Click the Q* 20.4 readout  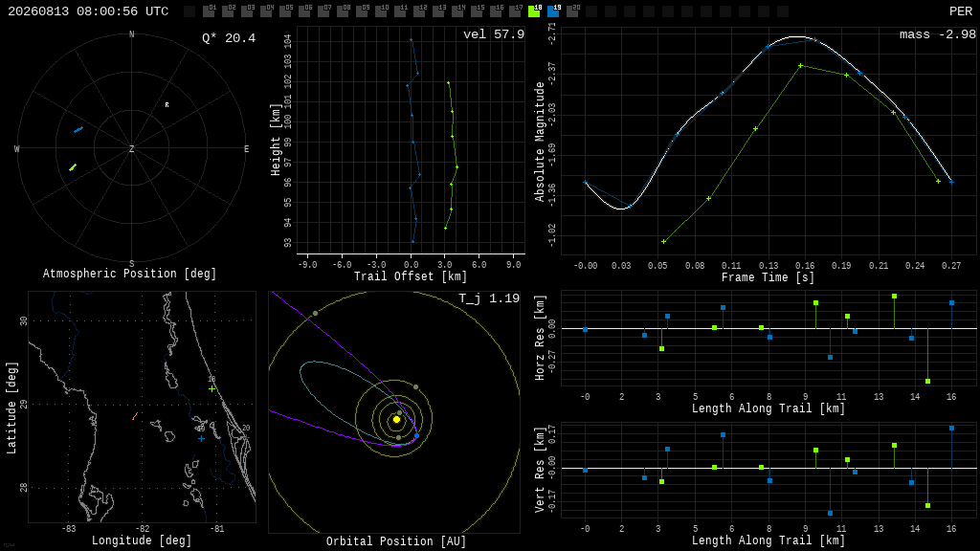point(229,38)
